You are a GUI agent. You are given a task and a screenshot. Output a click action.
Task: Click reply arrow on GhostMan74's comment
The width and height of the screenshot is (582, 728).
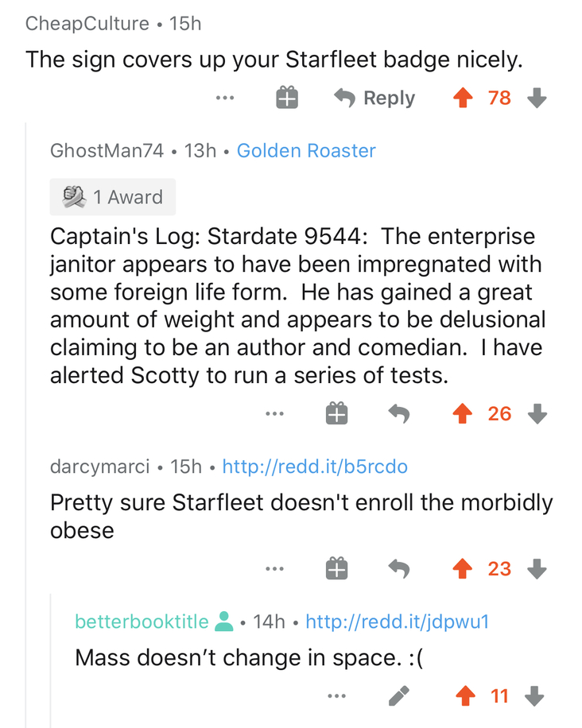coord(399,413)
